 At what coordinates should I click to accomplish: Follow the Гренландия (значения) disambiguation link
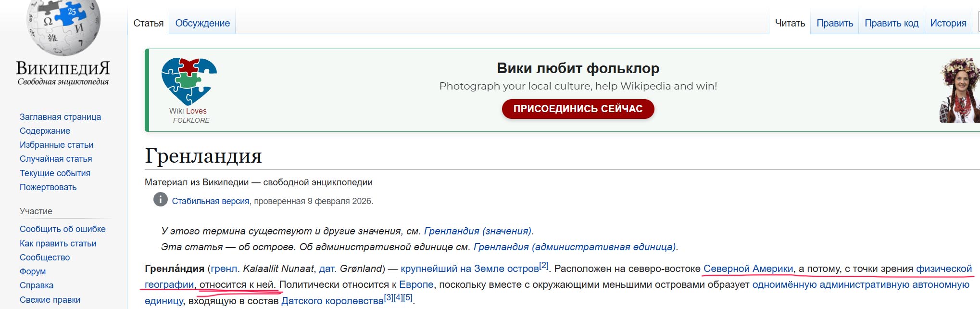[477, 231]
